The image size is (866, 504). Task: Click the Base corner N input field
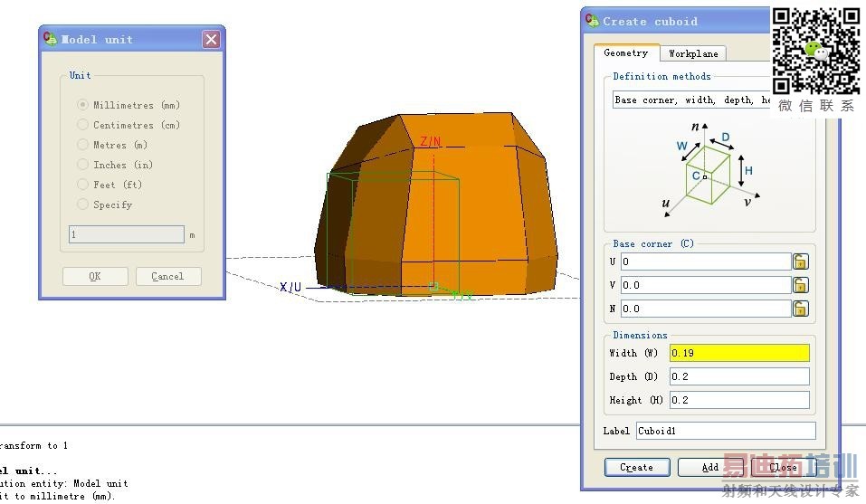(706, 309)
